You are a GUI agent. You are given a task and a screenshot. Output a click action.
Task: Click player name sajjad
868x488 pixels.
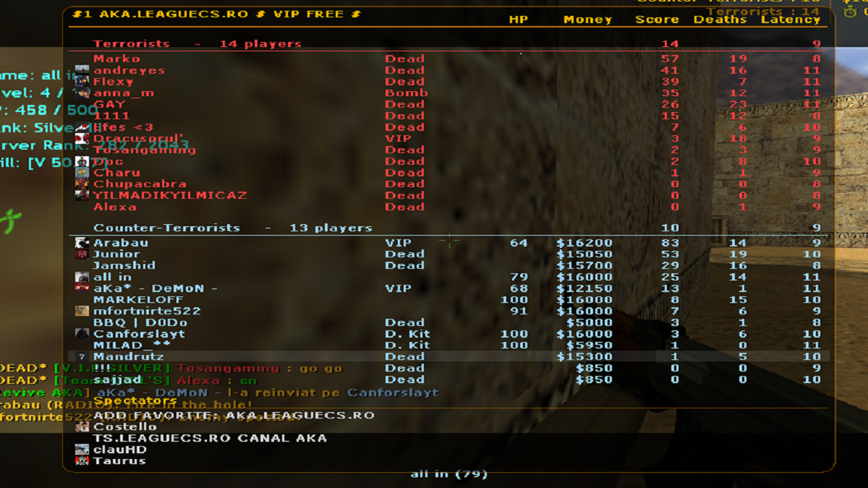(x=117, y=380)
